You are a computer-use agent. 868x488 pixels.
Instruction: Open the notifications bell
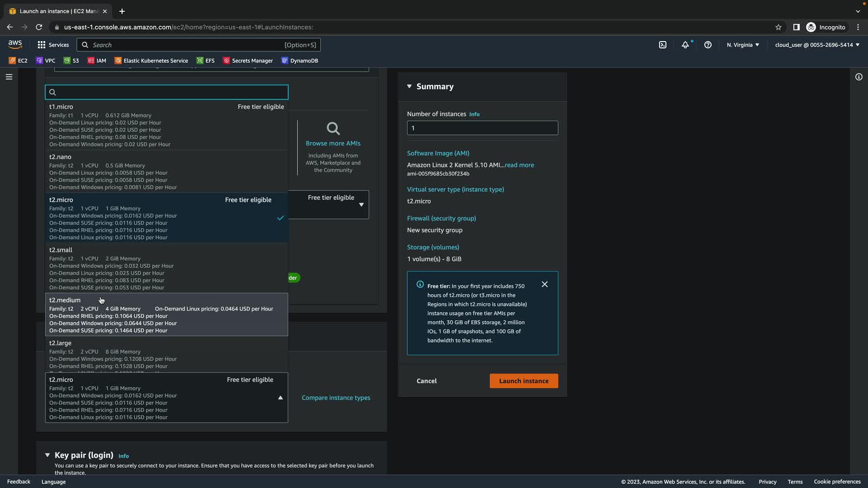coord(685,45)
